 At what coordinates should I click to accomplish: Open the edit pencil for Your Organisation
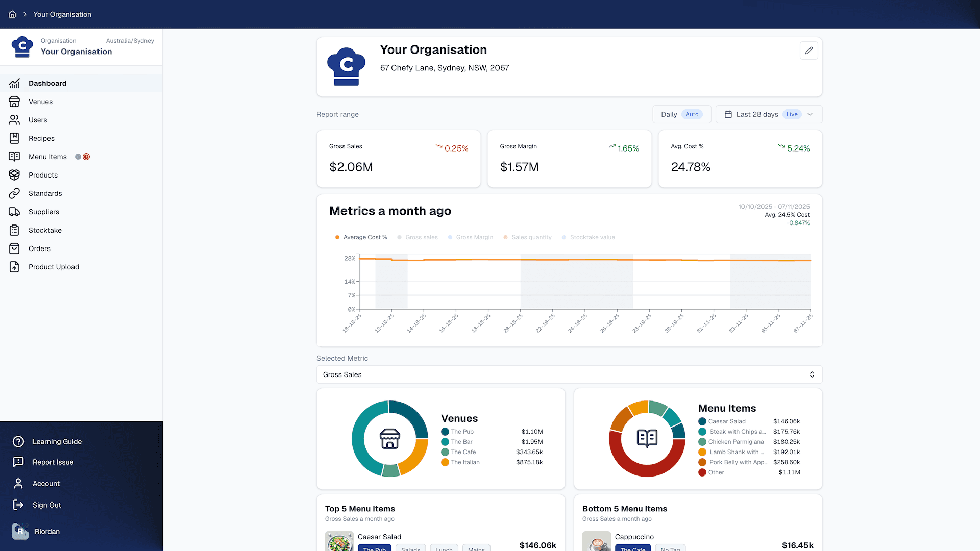808,51
